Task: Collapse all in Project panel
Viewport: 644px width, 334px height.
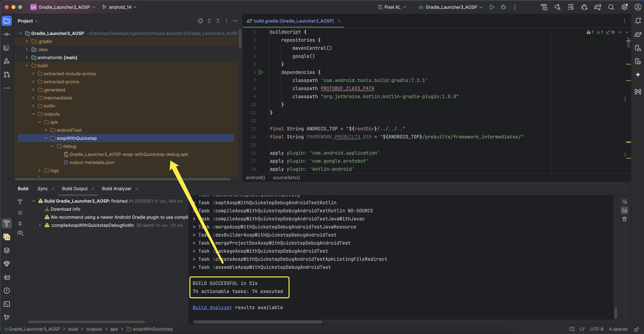Action: (218, 21)
